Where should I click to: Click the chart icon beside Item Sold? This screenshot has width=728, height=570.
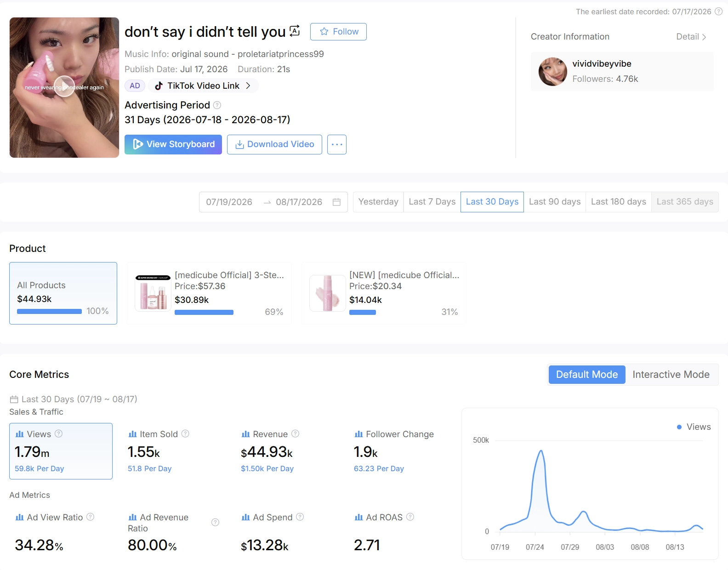click(x=132, y=434)
